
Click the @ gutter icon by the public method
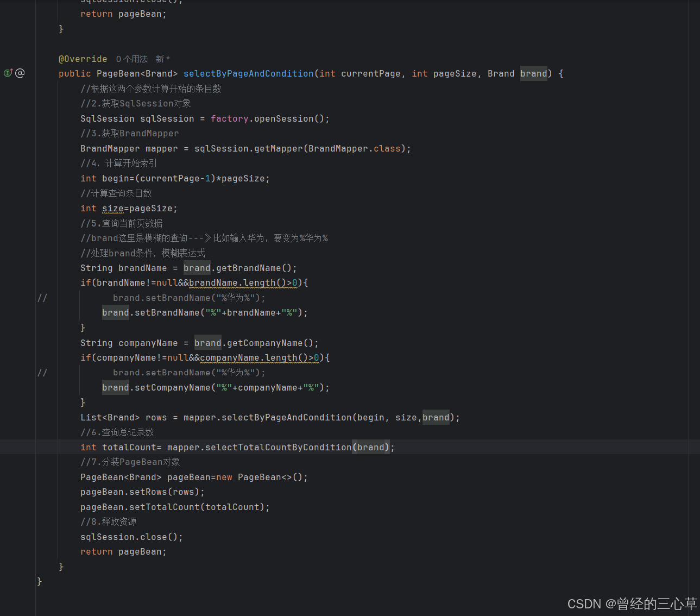(20, 73)
